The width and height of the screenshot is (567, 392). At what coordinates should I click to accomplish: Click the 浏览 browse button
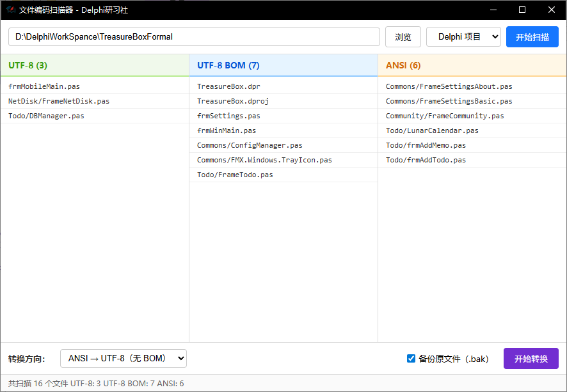point(403,37)
